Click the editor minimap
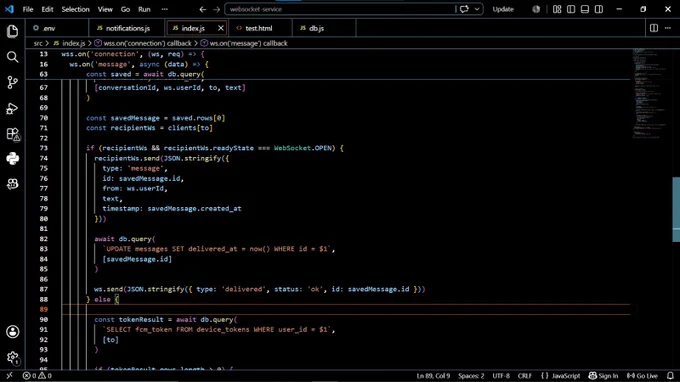 649,93
